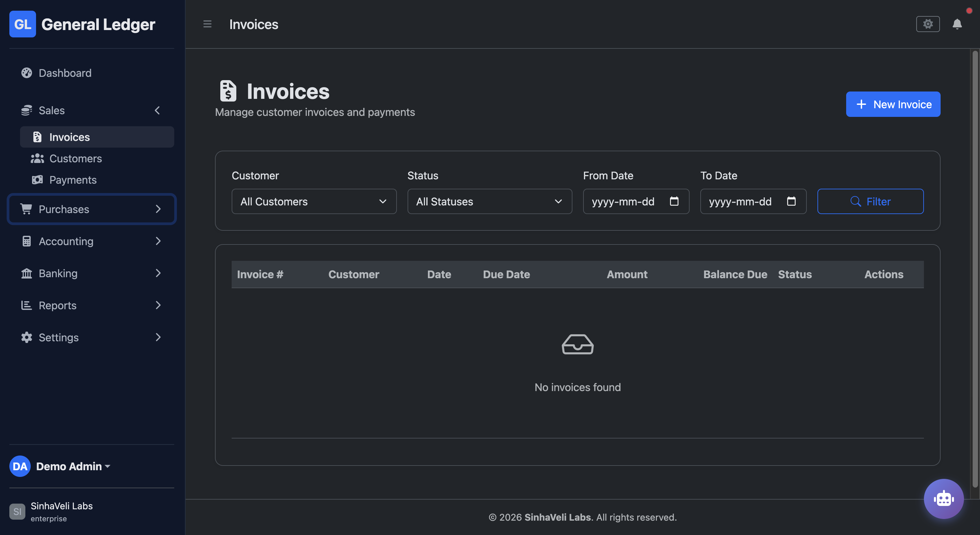Click the General Ledger brand title
This screenshot has width=980, height=535.
[98, 24]
